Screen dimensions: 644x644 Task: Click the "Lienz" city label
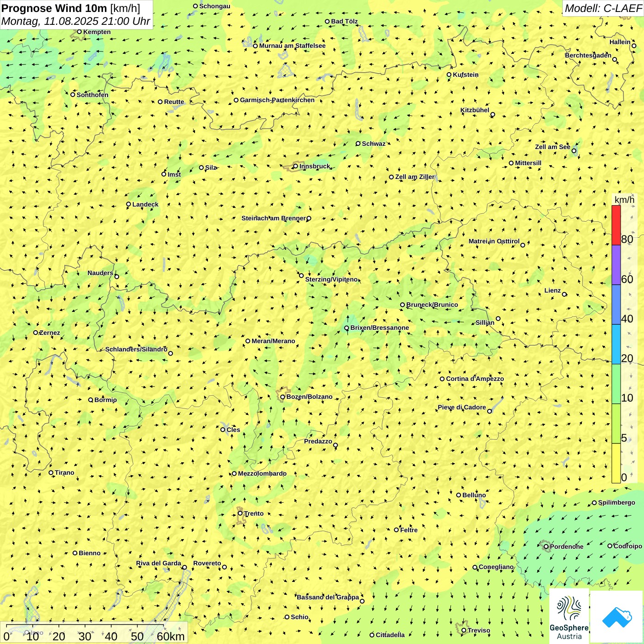click(552, 290)
